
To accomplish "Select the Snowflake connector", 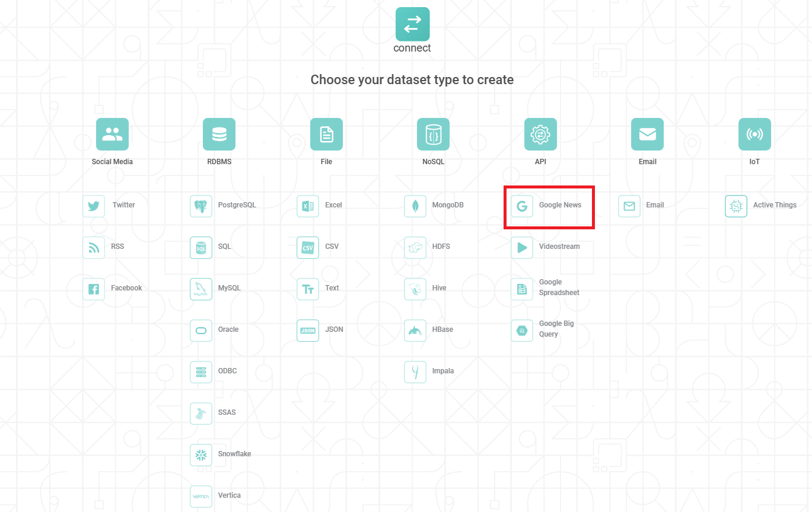I will coord(201,455).
